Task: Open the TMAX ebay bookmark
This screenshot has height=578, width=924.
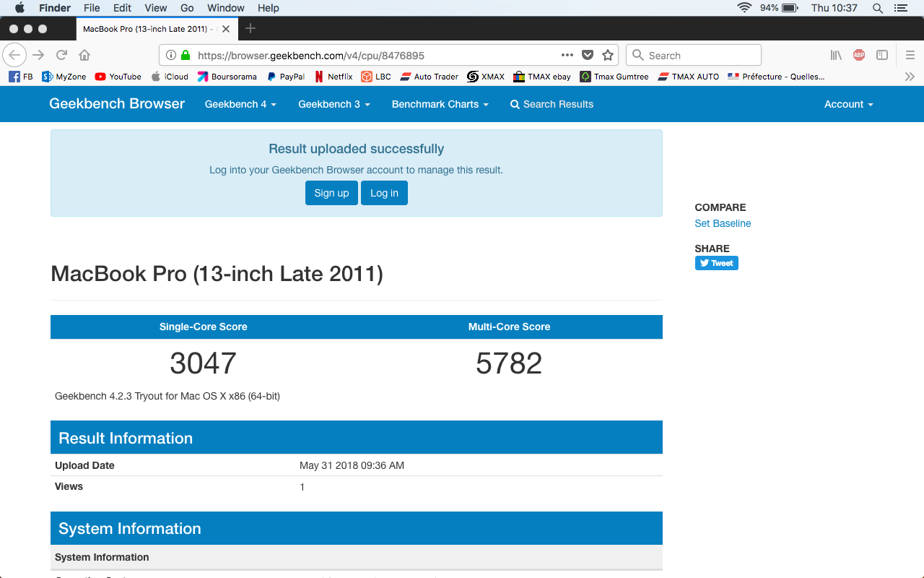Action: point(542,77)
